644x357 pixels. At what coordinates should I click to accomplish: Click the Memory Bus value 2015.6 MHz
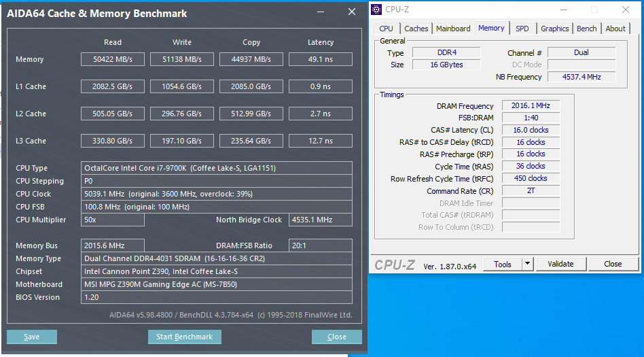click(113, 245)
